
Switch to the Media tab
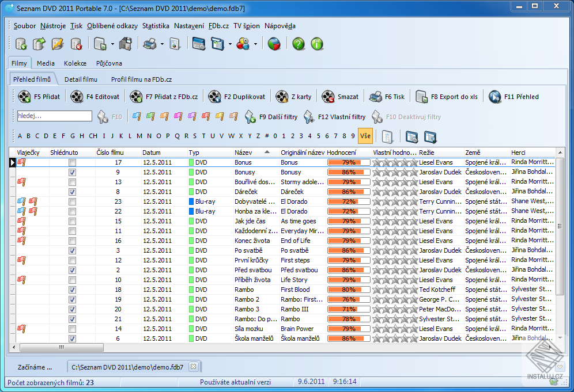coord(46,63)
